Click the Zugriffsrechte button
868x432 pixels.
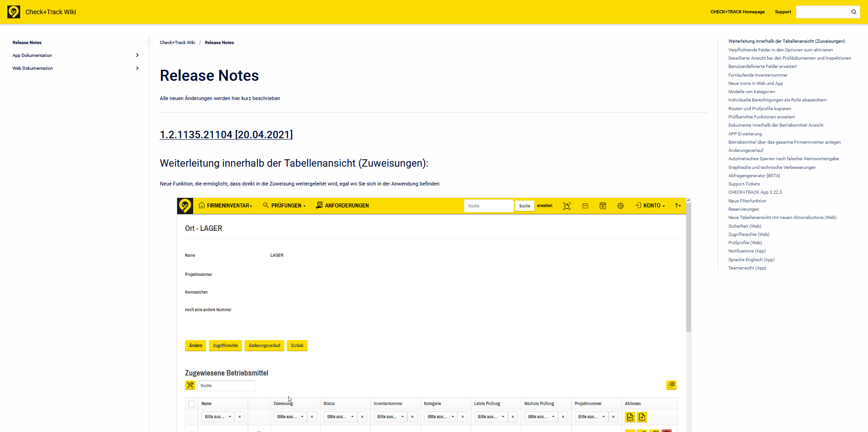point(225,346)
